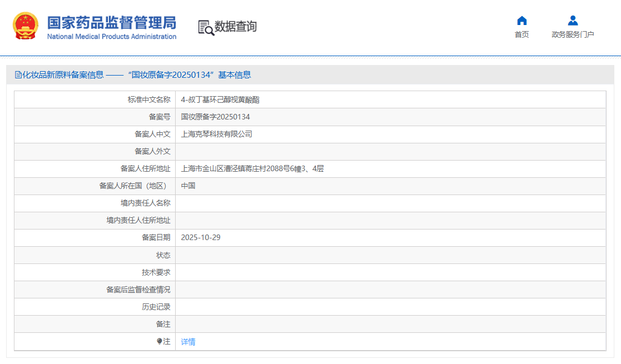The height and width of the screenshot is (364, 621).
Task: Click the filing date 2025-10-29
Action: tap(201, 238)
